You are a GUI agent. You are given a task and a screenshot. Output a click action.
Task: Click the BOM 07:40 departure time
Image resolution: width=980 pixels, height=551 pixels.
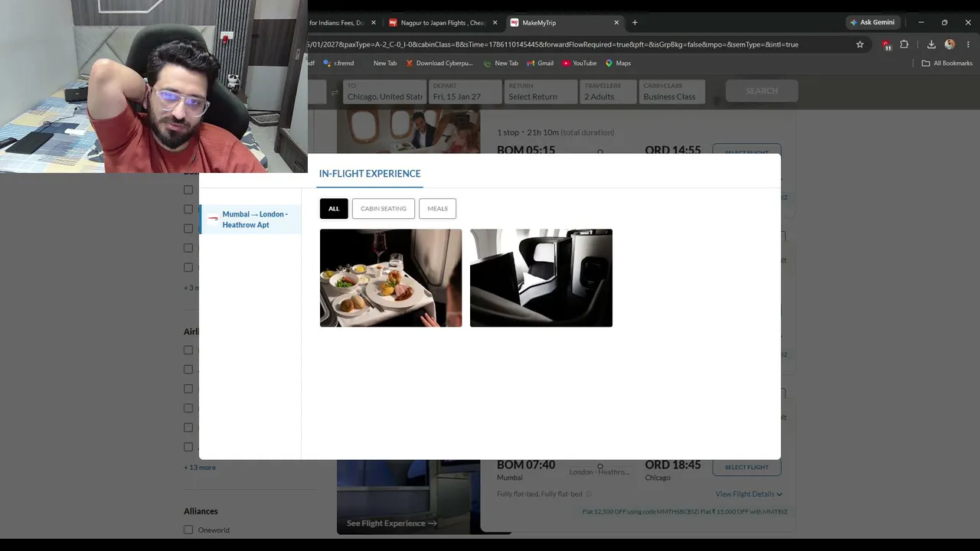pyautogui.click(x=526, y=465)
